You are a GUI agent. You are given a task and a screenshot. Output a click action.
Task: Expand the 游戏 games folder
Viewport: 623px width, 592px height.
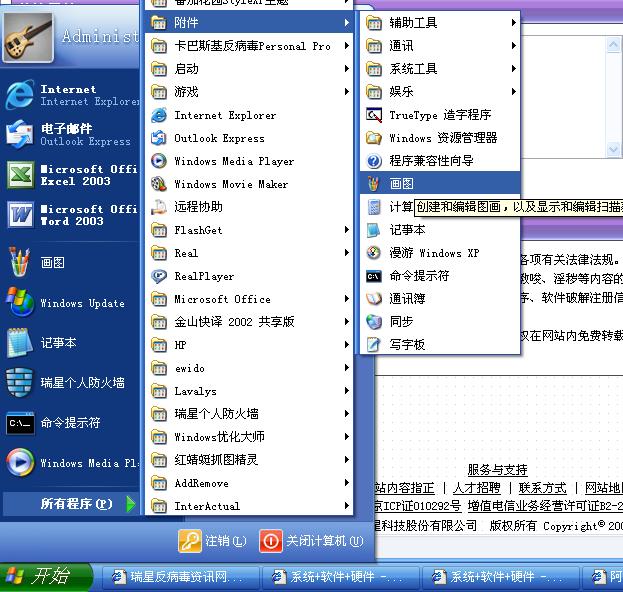point(249,92)
